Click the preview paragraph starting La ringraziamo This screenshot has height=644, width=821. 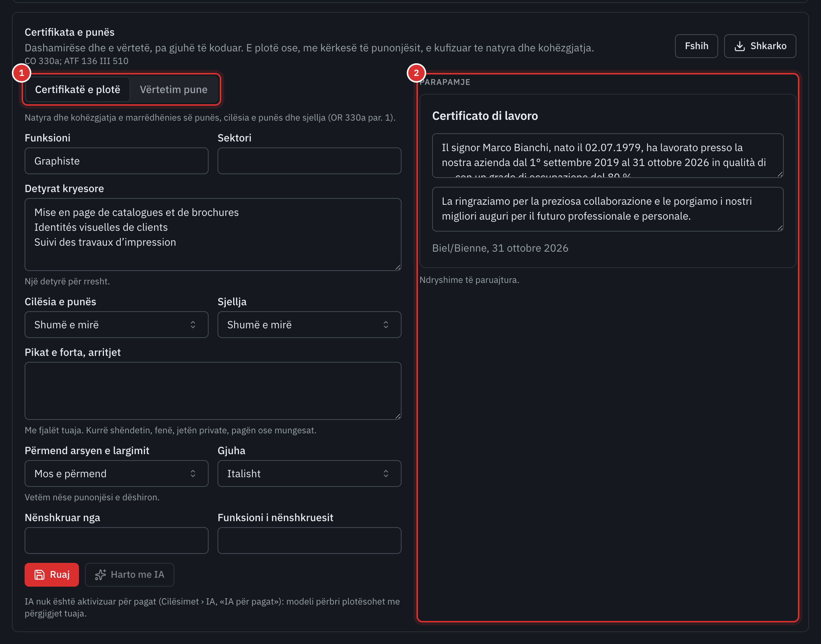click(608, 209)
